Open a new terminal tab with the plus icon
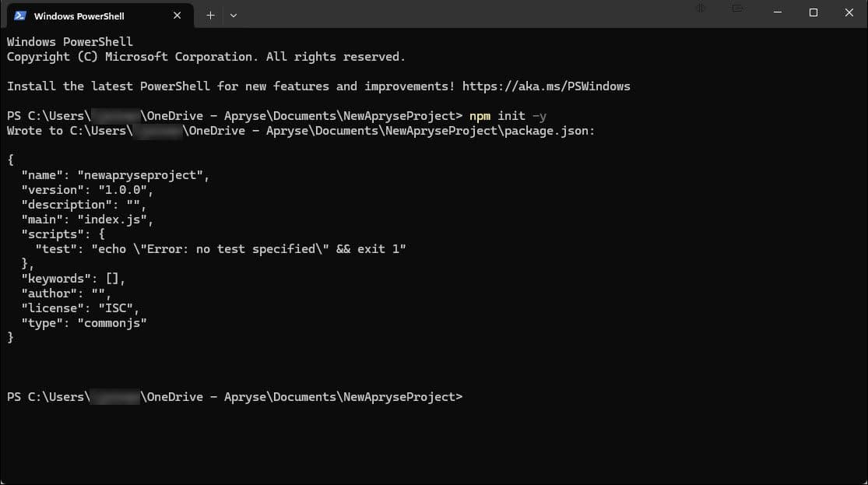 (210, 15)
